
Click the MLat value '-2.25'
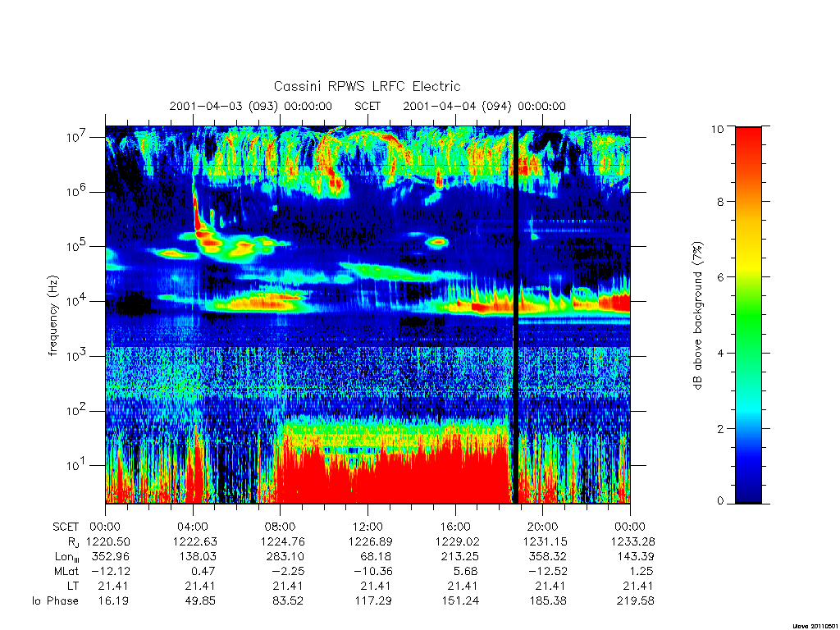tap(289, 571)
